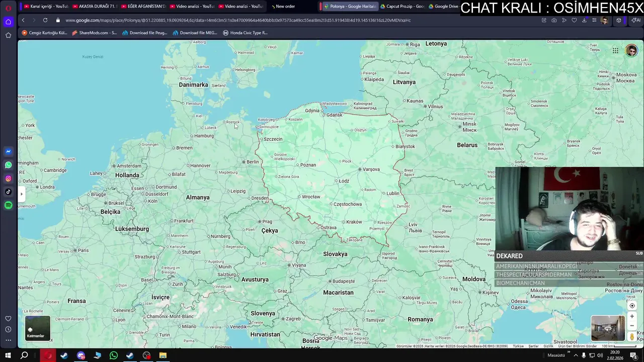Take a snapshot with camera icon
This screenshot has height=362, width=644.
tap(554, 20)
